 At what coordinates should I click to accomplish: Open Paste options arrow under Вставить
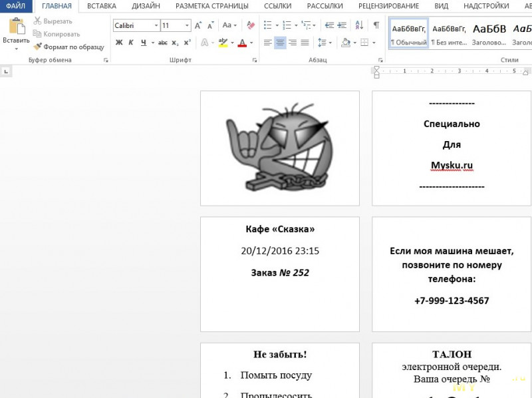click(x=16, y=49)
